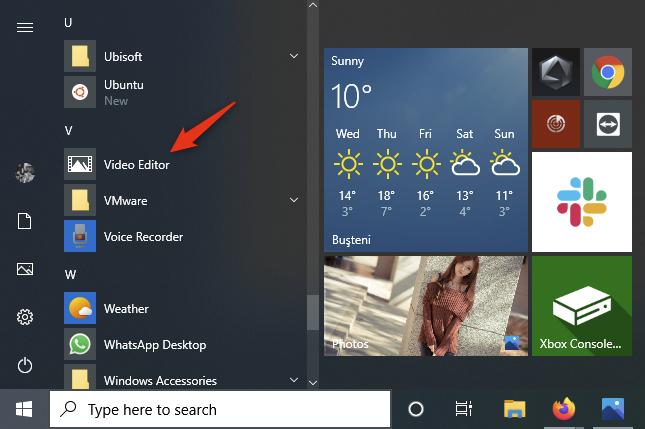
Task: Launch the Voice Recorder app
Action: [x=143, y=237]
